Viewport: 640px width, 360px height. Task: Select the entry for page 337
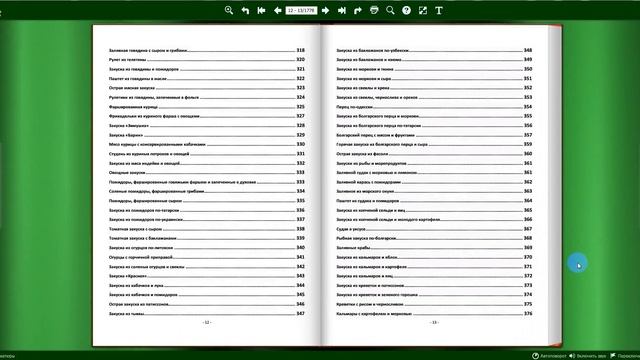coord(207,219)
